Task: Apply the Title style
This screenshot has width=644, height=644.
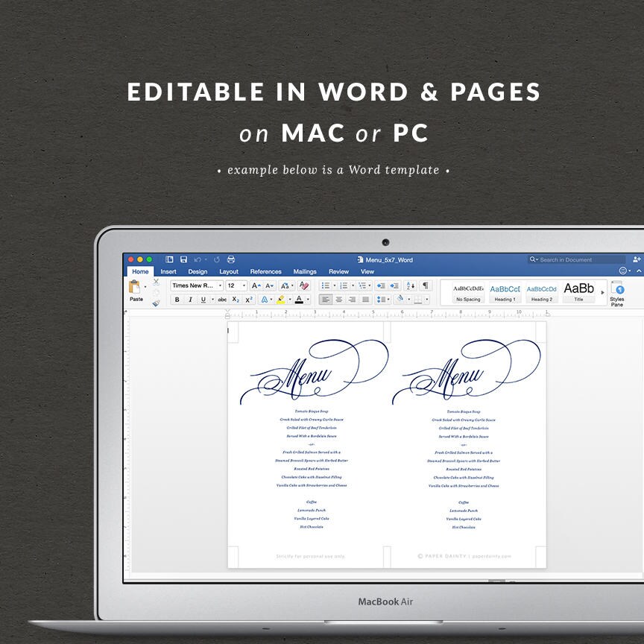Action: 578,292
